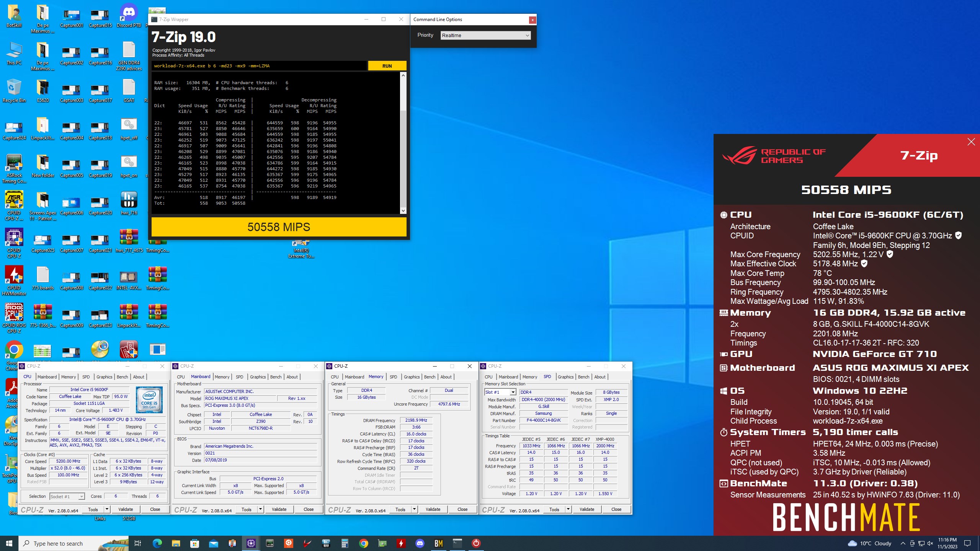The height and width of the screenshot is (551, 980).
Task: Click the 7-Zip output scrollbar down arrow
Action: point(403,211)
